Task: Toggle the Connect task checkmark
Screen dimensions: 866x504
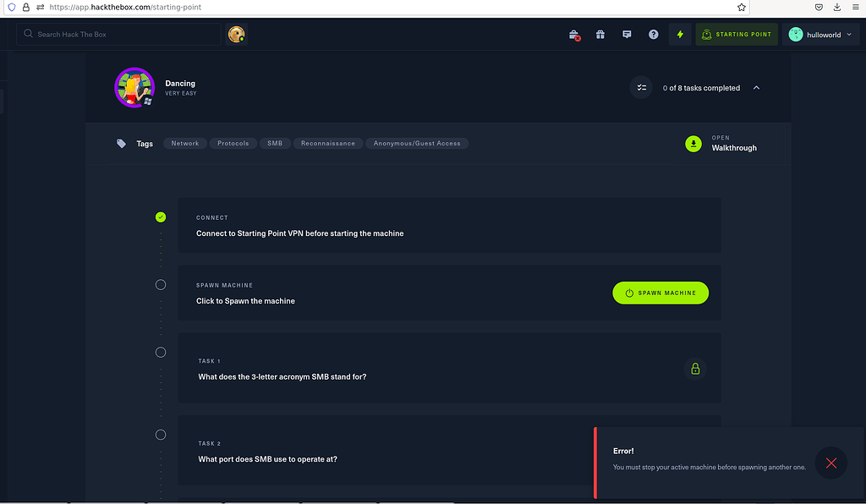Action: [161, 216]
